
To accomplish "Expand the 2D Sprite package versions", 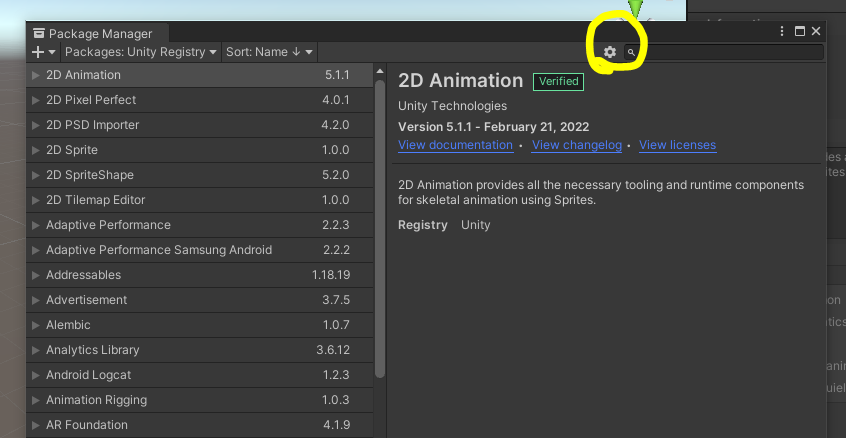I will pyautogui.click(x=36, y=150).
